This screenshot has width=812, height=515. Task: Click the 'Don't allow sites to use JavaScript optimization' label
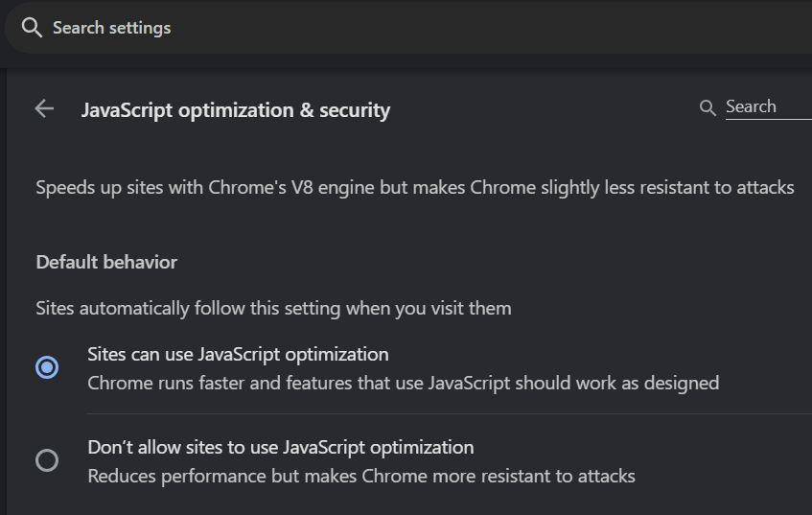(x=280, y=447)
